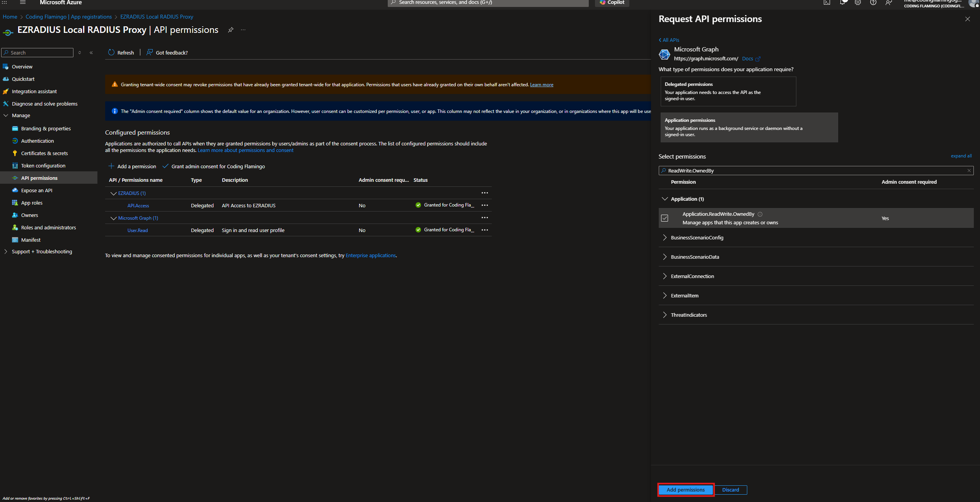Go back to All APIs
Image resolution: width=980 pixels, height=502 pixels.
pyautogui.click(x=669, y=40)
